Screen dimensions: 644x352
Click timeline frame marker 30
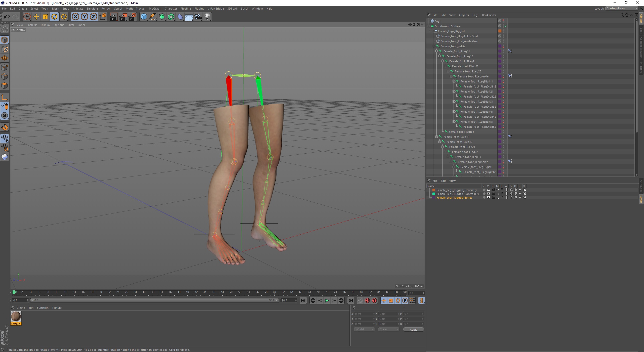[144, 292]
